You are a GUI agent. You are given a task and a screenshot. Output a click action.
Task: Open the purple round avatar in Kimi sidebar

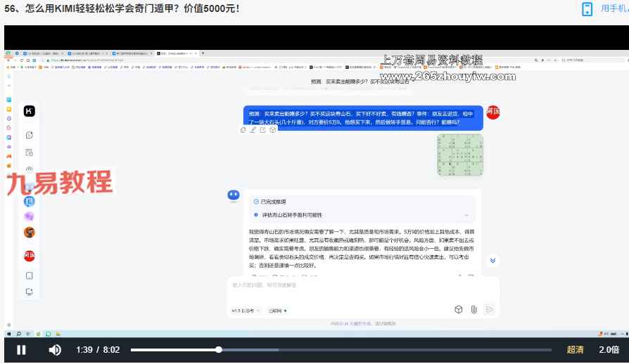[30, 216]
